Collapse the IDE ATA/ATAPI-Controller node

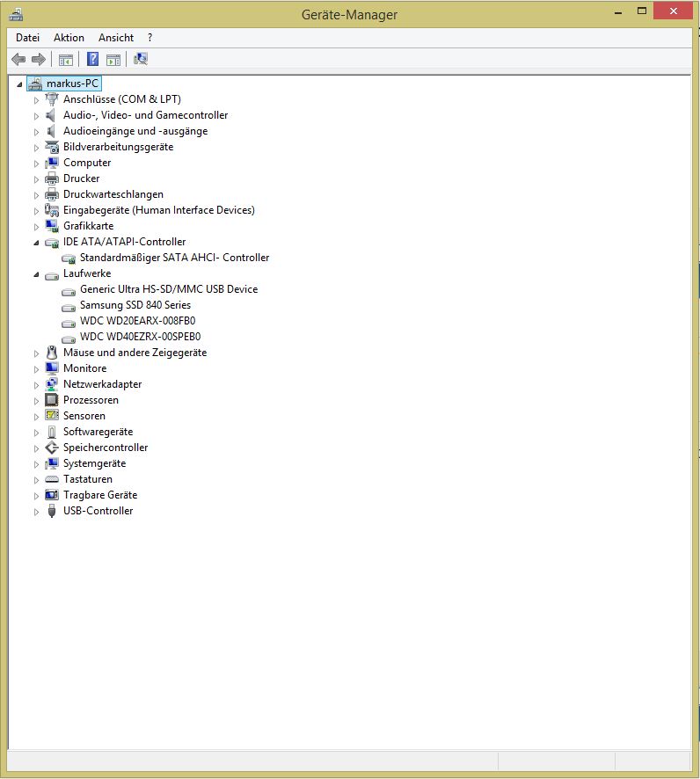click(x=36, y=243)
